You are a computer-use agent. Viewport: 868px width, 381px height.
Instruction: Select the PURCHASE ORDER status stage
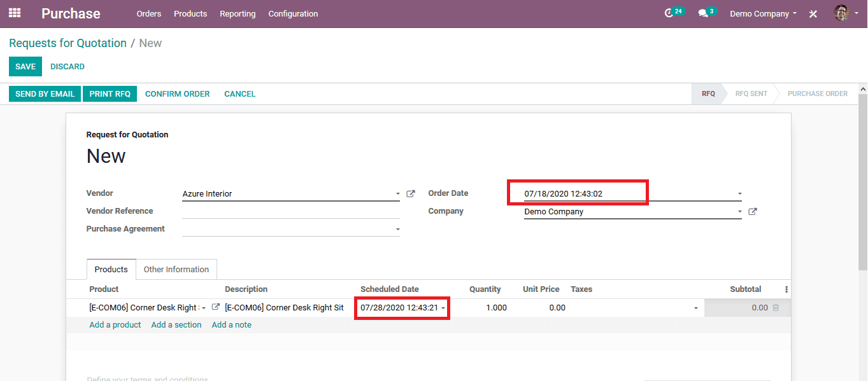(818, 94)
